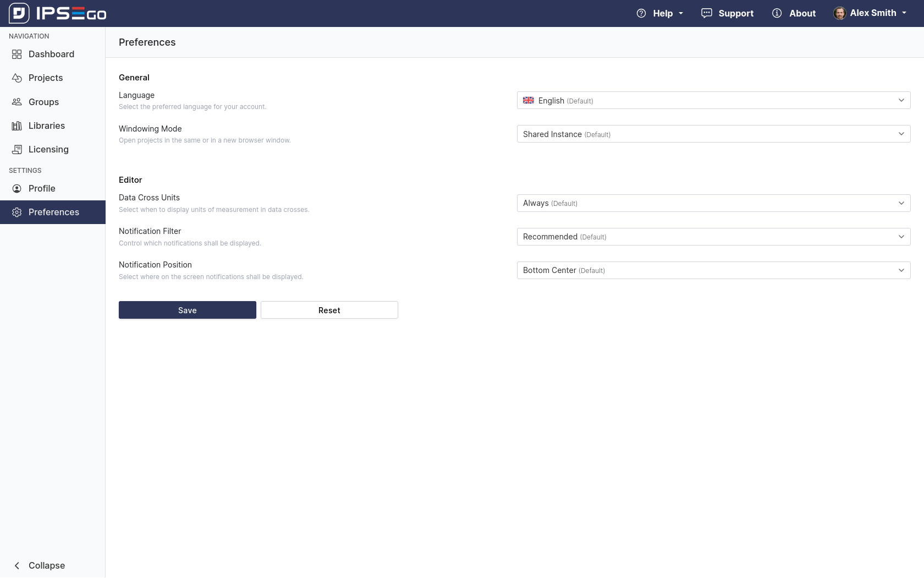This screenshot has height=578, width=924.
Task: Change the Notification Filter selection
Action: pos(713,237)
